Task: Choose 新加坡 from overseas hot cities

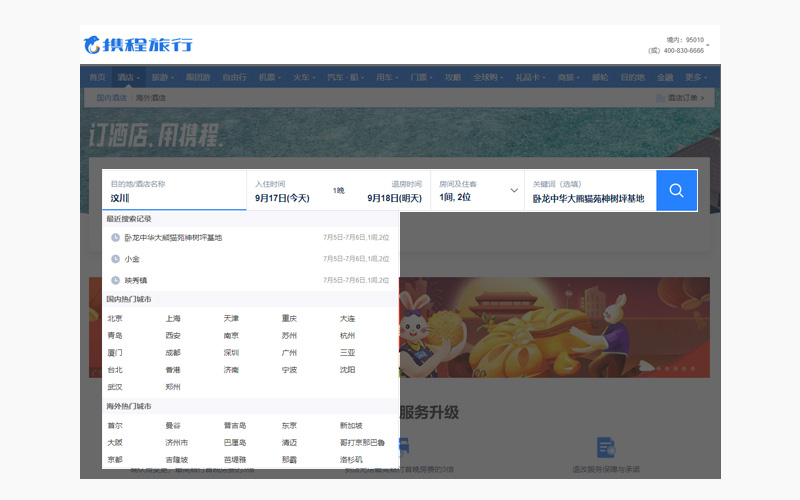Action: (351, 426)
